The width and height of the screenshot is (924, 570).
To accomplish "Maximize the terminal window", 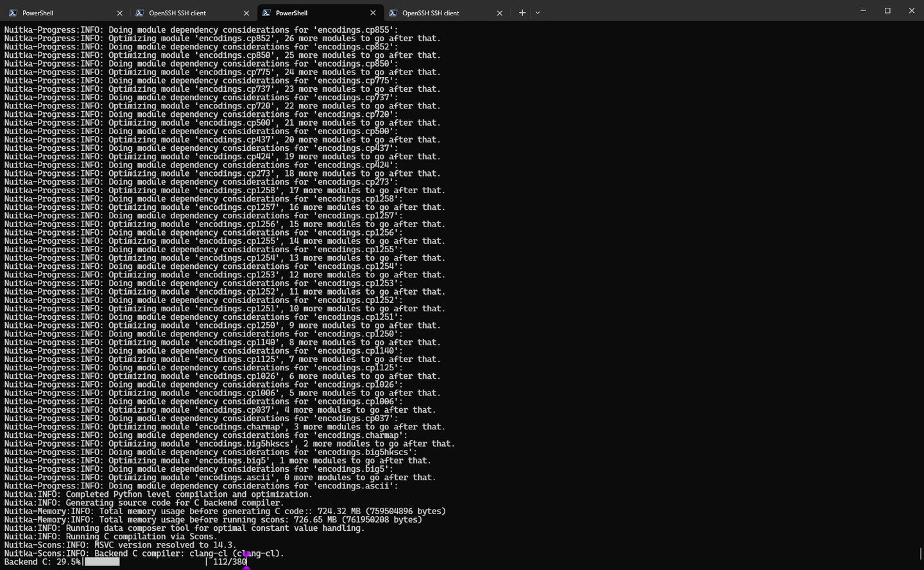I will (x=887, y=11).
